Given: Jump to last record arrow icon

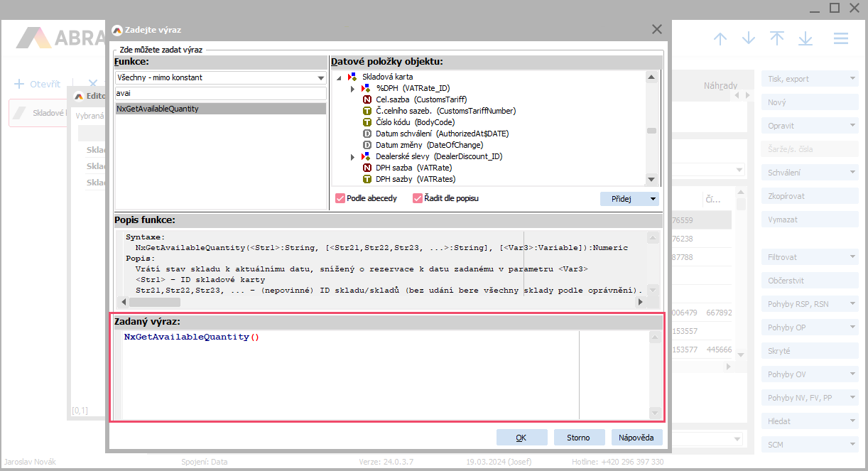Looking at the screenshot, I should pos(805,38).
